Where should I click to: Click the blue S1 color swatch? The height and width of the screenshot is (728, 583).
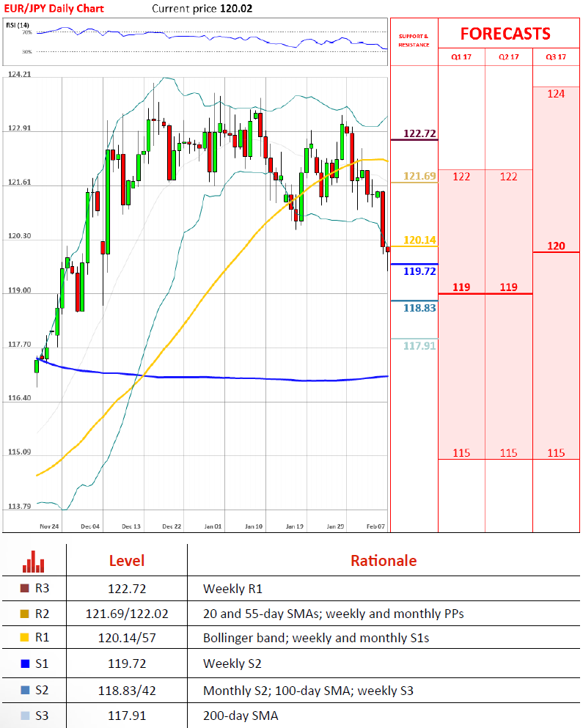tap(24, 664)
